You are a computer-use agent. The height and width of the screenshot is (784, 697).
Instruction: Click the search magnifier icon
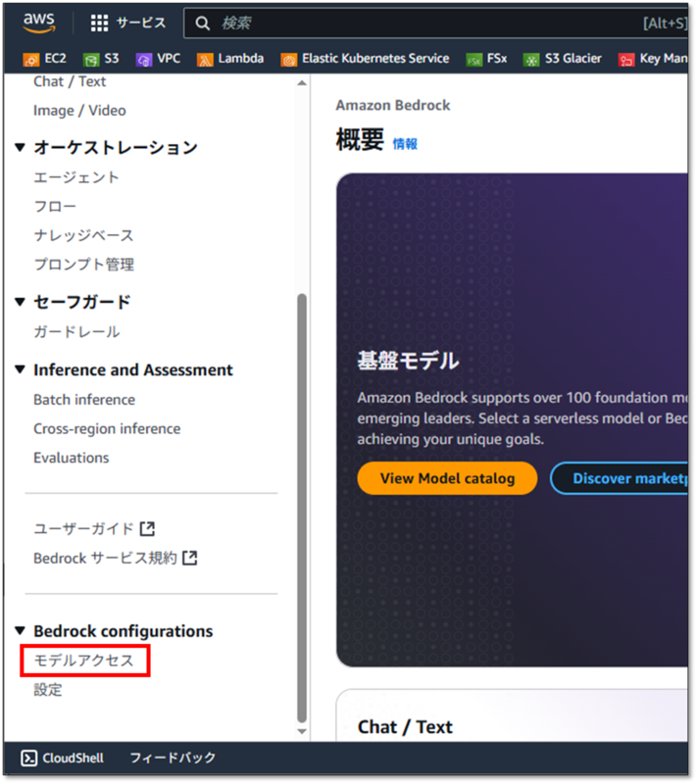pyautogui.click(x=202, y=23)
